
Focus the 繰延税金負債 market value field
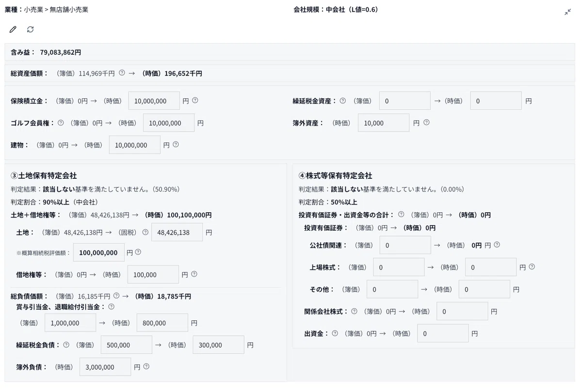[x=218, y=345]
